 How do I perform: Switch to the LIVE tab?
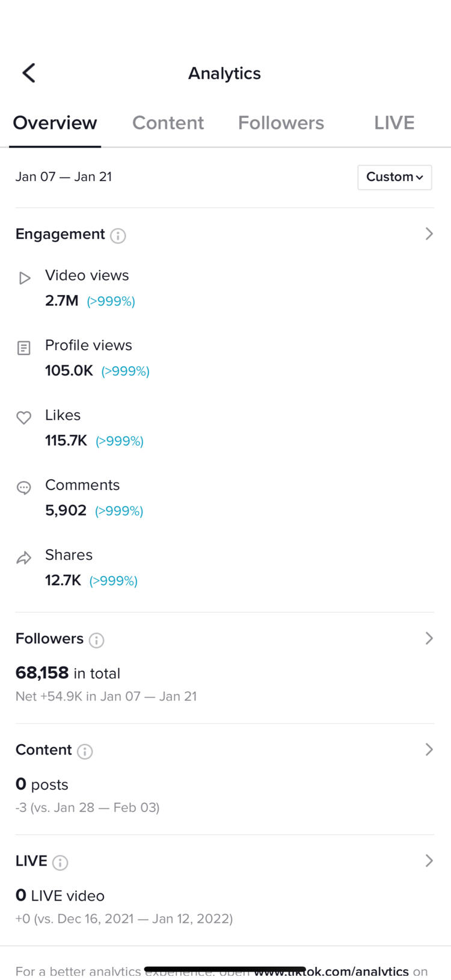(394, 123)
